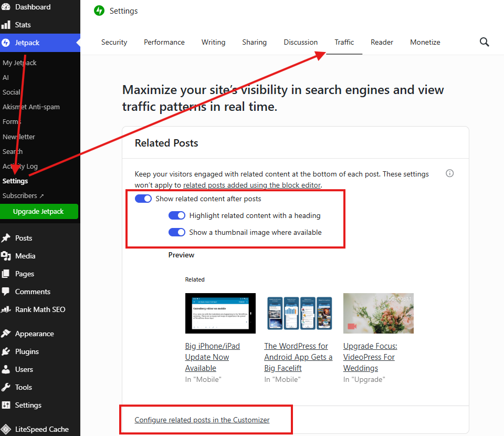This screenshot has height=436, width=504.
Task: Click the Pages icon in the sidebar
Action: (x=5, y=274)
